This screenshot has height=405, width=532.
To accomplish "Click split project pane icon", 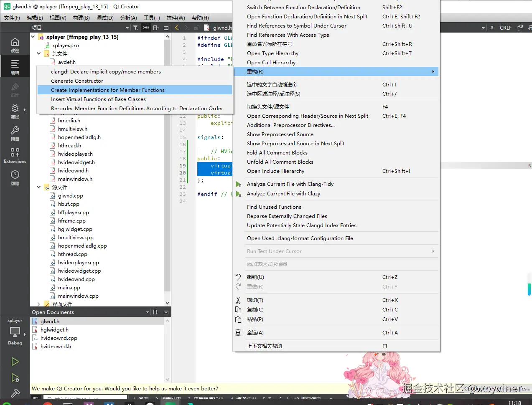I will (x=156, y=28).
